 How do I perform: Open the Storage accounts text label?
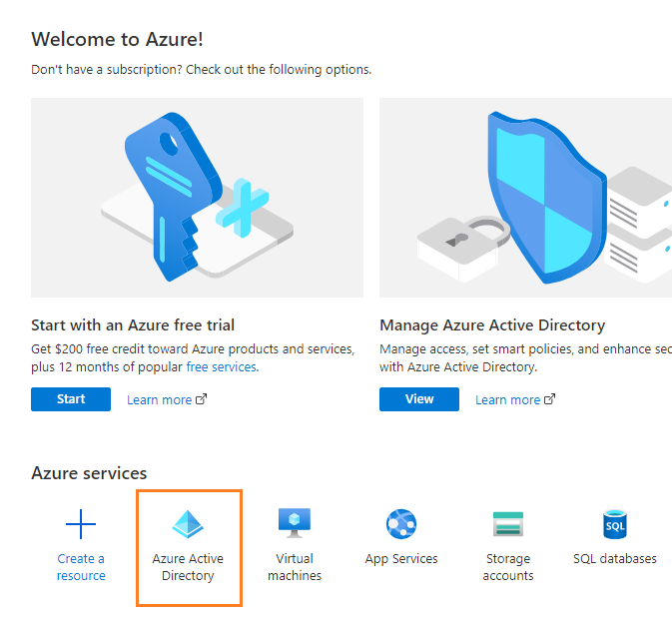click(508, 567)
